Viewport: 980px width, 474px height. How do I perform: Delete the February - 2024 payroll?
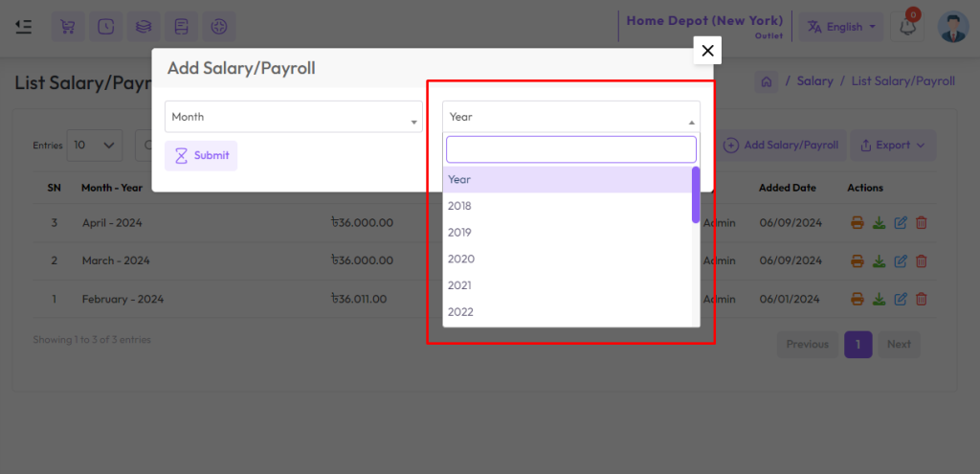(x=921, y=299)
